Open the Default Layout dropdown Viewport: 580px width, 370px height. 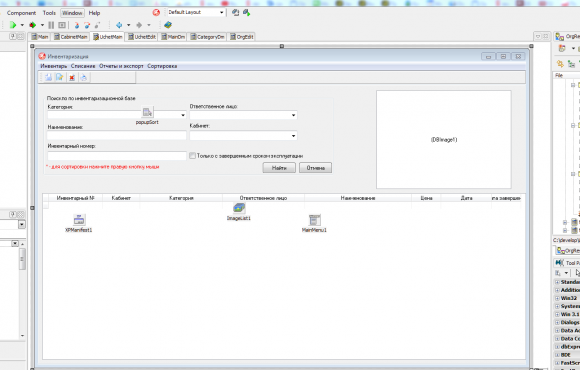222,12
